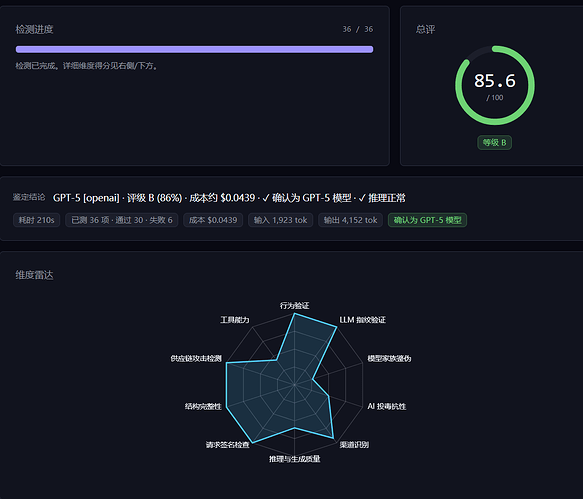583x499 pixels.
Task: Click the 鉴定结论 label
Action: (x=29, y=197)
